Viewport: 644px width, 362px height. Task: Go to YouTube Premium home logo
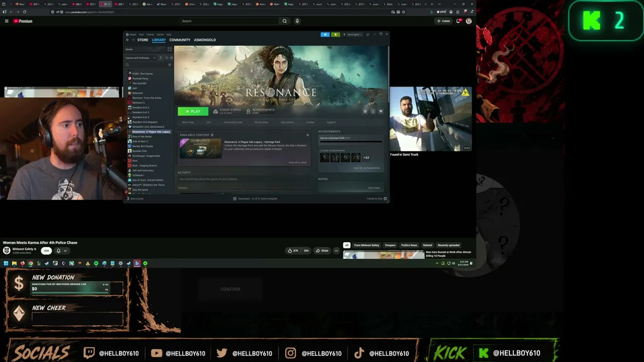(x=23, y=21)
